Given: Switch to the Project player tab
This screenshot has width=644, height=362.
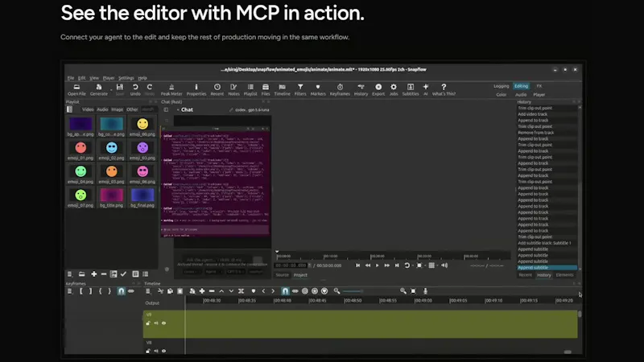Looking at the screenshot, I should (300, 275).
